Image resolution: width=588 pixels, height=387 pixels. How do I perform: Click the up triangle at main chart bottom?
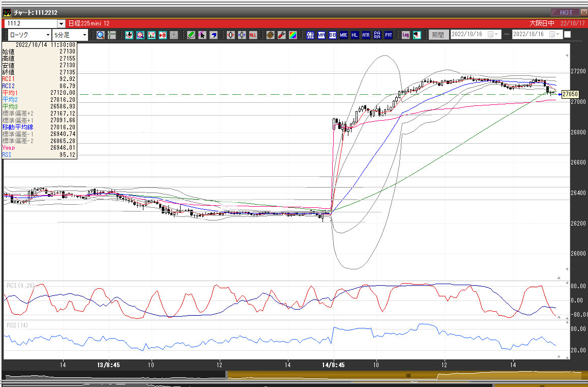pos(558,278)
